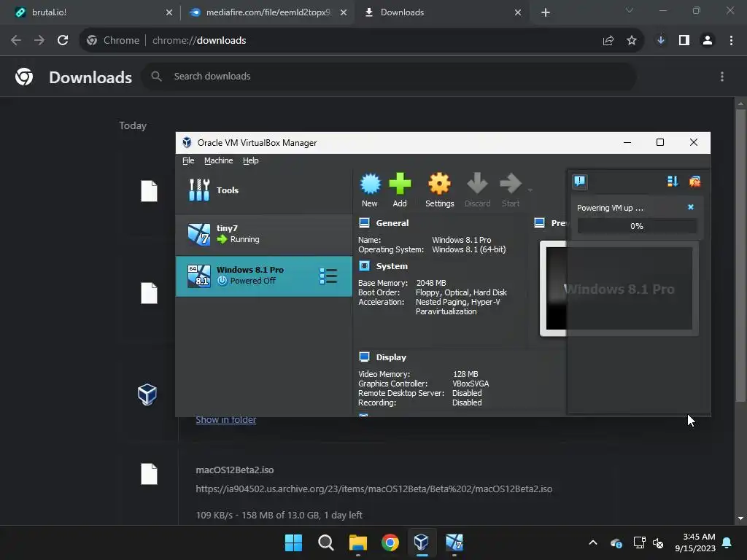Expand the tab search chevron
Screen dimensions: 747x560
630,10
